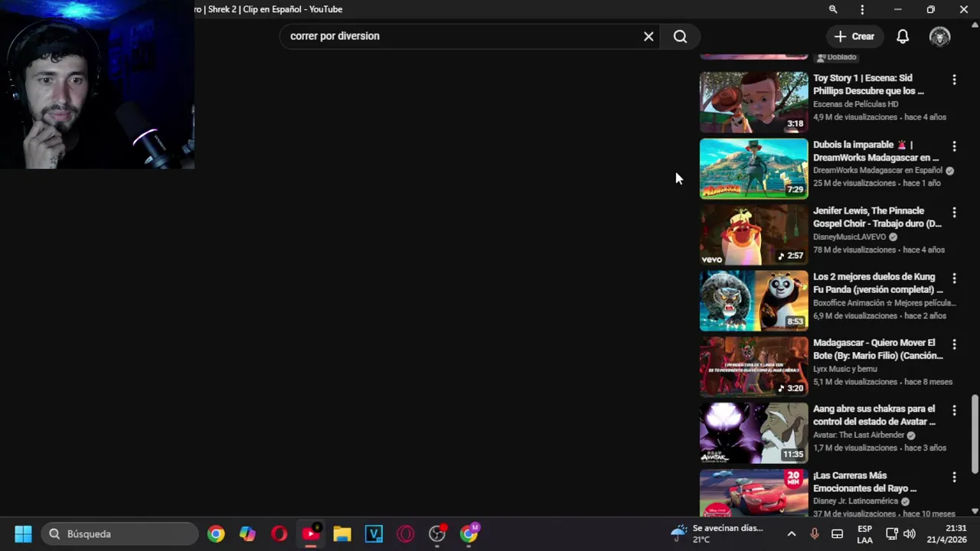Image resolution: width=980 pixels, height=551 pixels.
Task: Click the YouTube search magnifier button
Action: pyautogui.click(x=680, y=36)
